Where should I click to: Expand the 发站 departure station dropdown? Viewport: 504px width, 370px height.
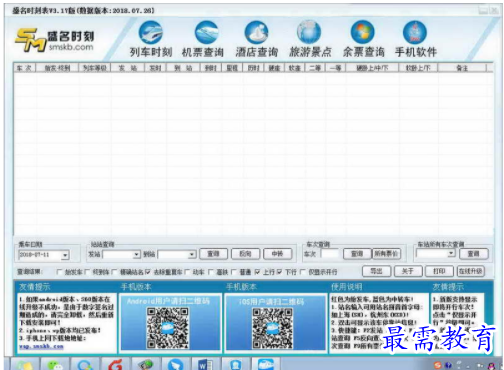click(136, 255)
